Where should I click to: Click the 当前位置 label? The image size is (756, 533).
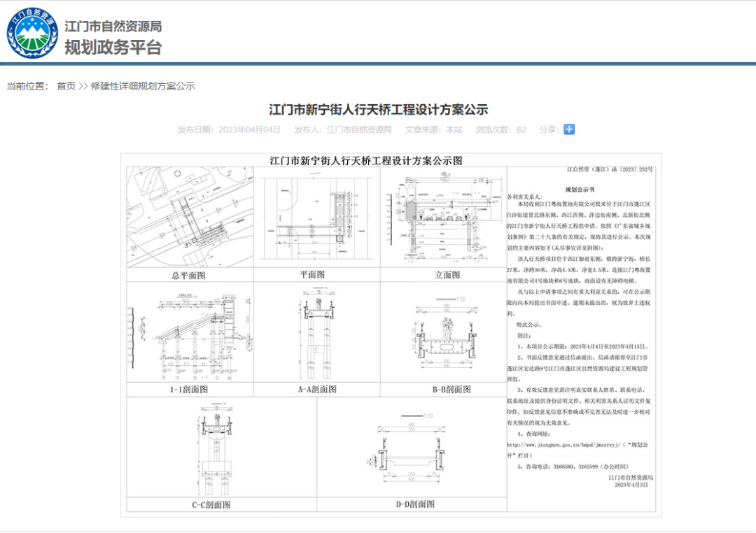point(27,86)
